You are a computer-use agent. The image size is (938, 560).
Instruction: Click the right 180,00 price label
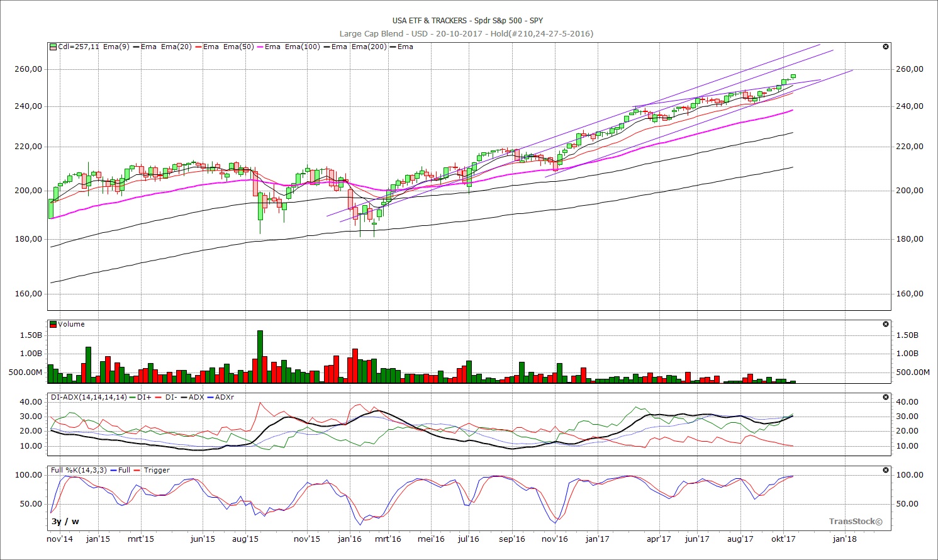click(x=910, y=239)
